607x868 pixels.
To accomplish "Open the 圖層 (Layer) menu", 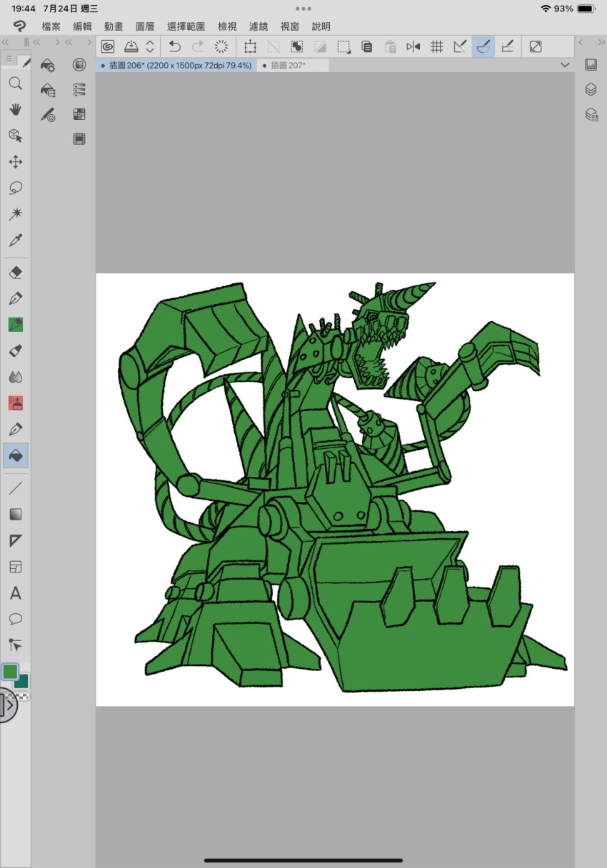I will click(x=145, y=26).
